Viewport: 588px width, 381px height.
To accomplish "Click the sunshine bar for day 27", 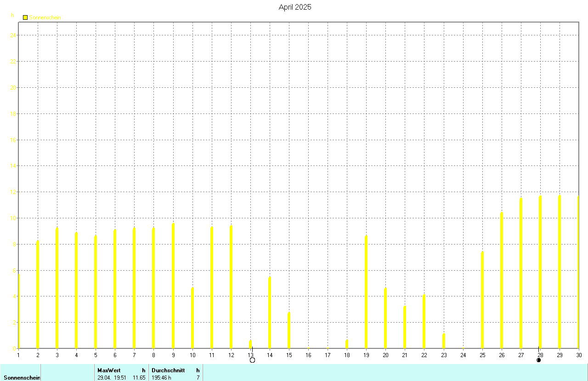I will pyautogui.click(x=521, y=273).
